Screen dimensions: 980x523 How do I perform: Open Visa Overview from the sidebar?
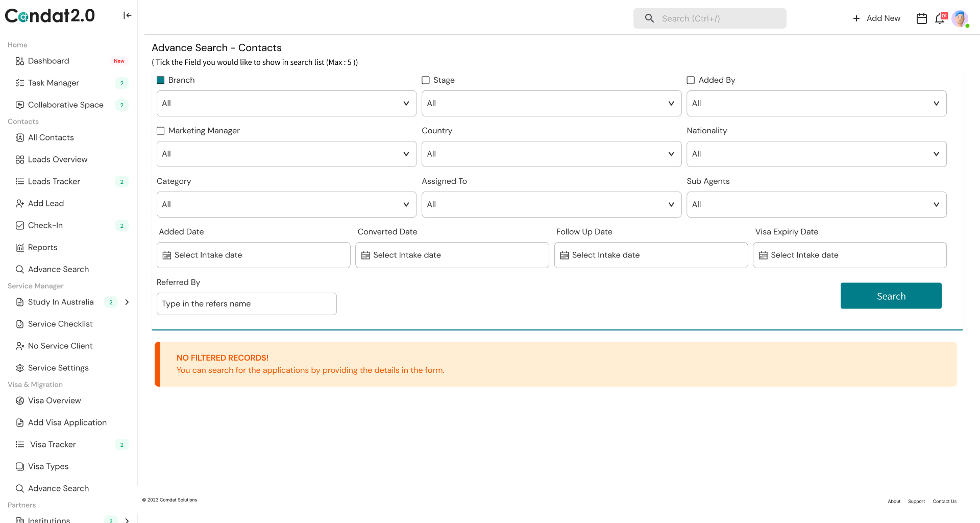[54, 400]
